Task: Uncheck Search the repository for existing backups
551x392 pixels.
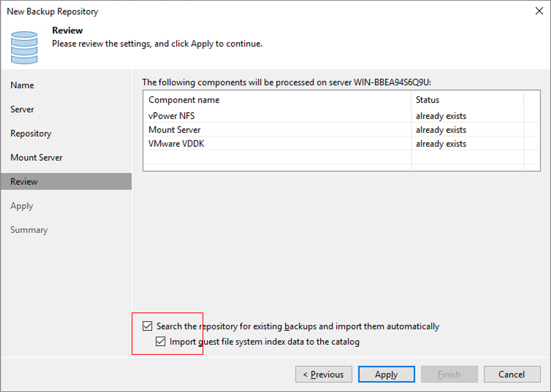Action: tap(147, 326)
